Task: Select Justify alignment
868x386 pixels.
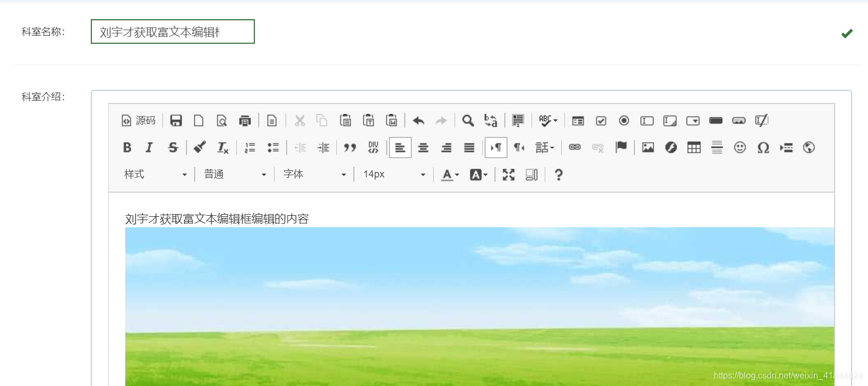Action: 469,147
